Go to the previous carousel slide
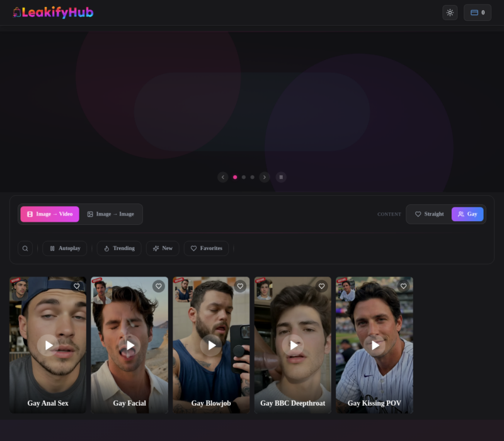This screenshot has height=441, width=504. pos(223,177)
